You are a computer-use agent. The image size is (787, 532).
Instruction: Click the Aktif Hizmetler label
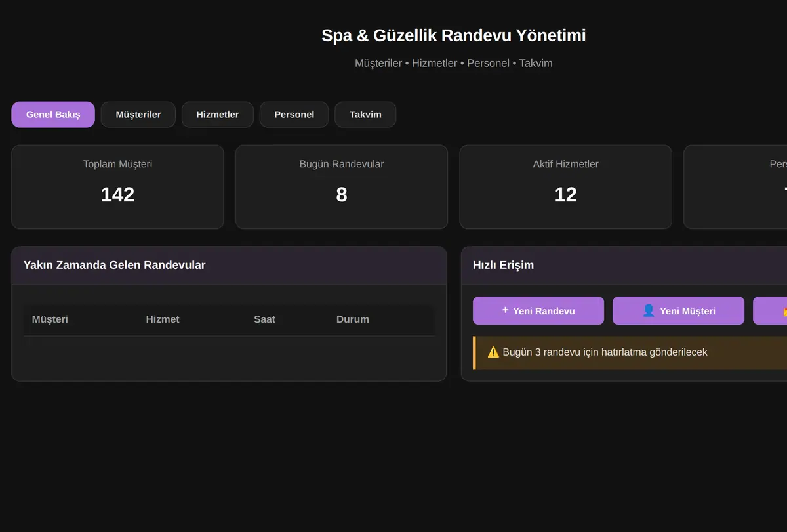click(x=565, y=164)
